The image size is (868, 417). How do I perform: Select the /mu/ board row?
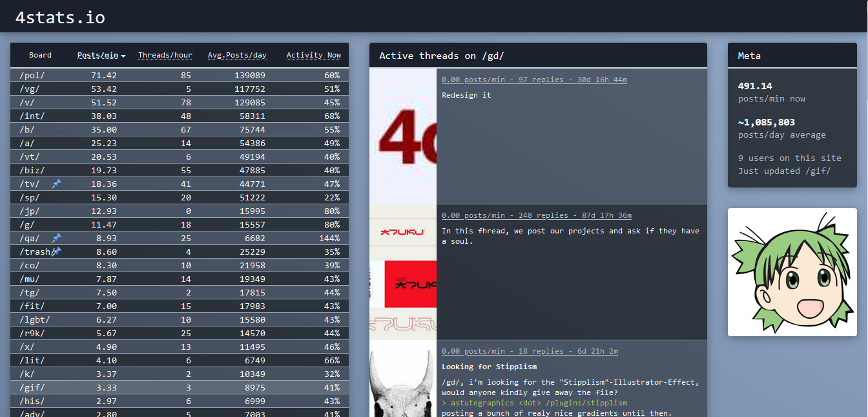click(180, 279)
